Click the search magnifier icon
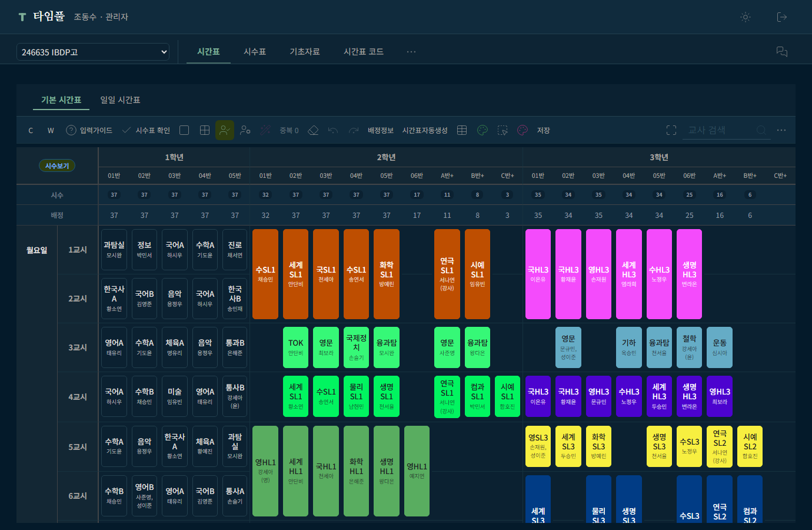The image size is (812, 530). (x=761, y=130)
